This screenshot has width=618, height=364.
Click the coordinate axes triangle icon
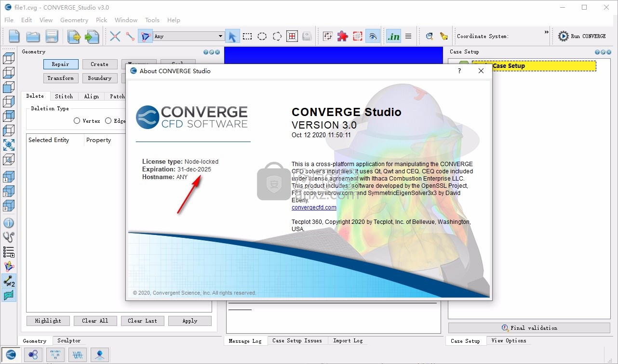coord(9,266)
